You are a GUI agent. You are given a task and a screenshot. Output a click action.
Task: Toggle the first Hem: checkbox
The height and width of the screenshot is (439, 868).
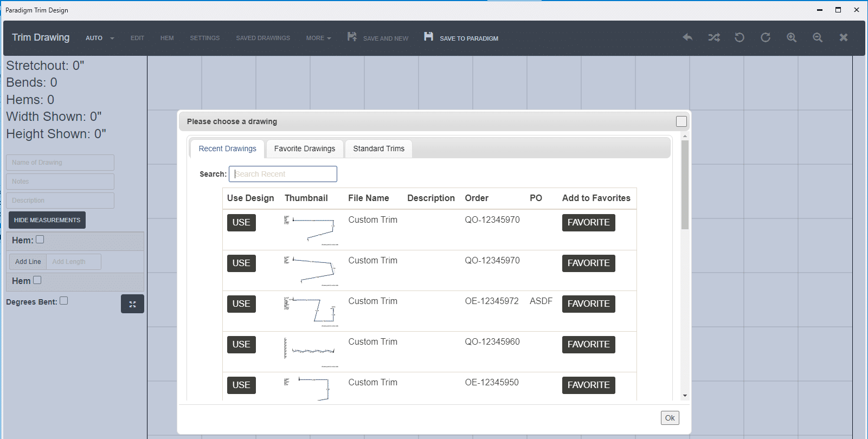pos(40,240)
